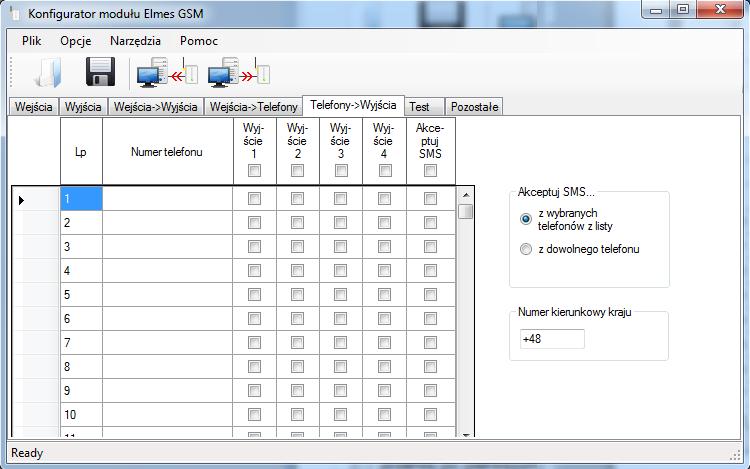Open the Narzędzia menu
Screen dimensions: 750x469
pos(135,41)
